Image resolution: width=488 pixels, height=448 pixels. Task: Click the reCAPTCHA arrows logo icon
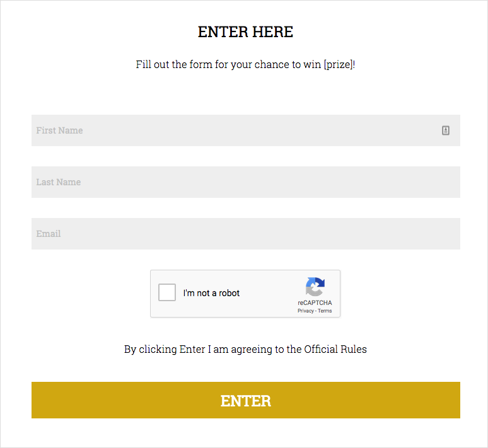coord(315,287)
